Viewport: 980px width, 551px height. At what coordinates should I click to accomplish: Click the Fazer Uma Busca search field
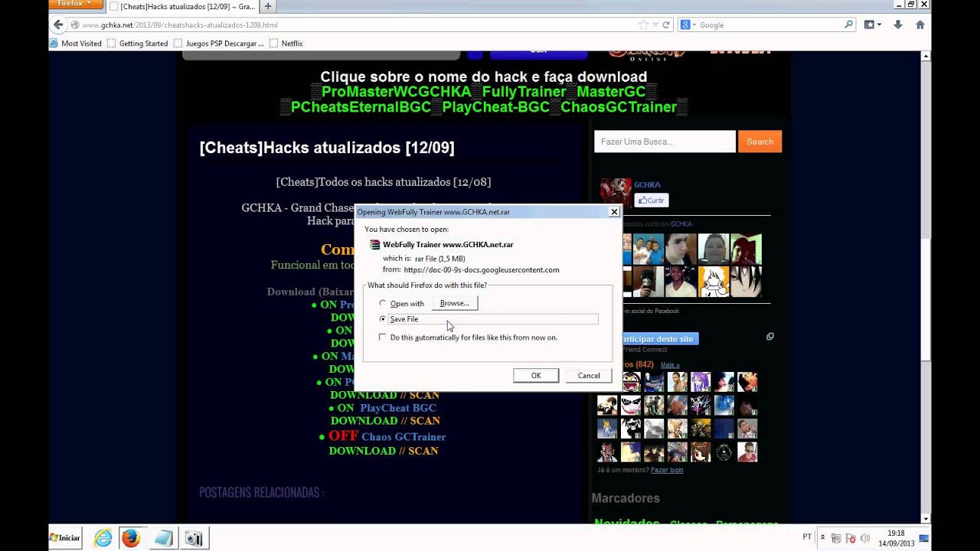click(x=665, y=142)
